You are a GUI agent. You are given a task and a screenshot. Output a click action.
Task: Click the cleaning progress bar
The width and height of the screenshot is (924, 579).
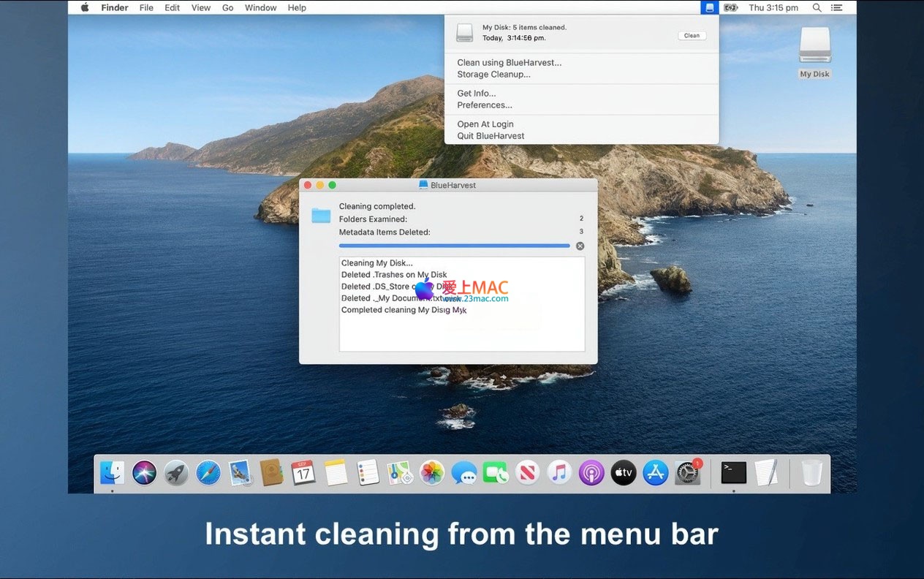tap(454, 246)
